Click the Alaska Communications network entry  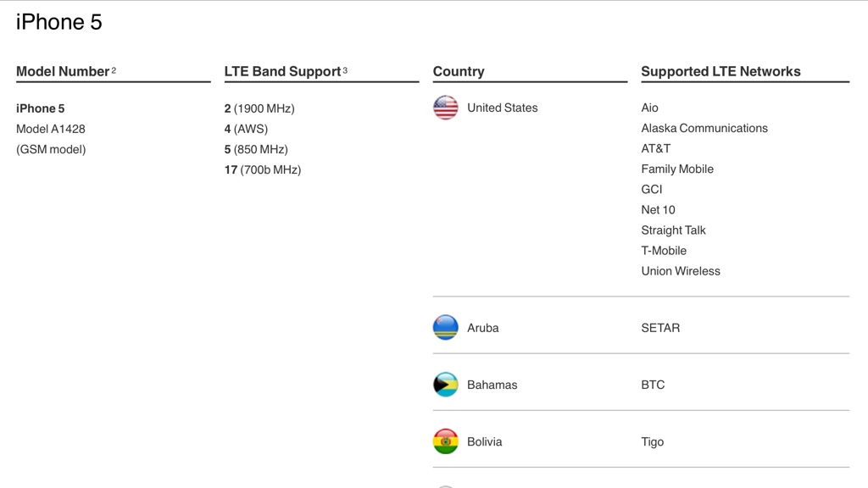tap(704, 128)
